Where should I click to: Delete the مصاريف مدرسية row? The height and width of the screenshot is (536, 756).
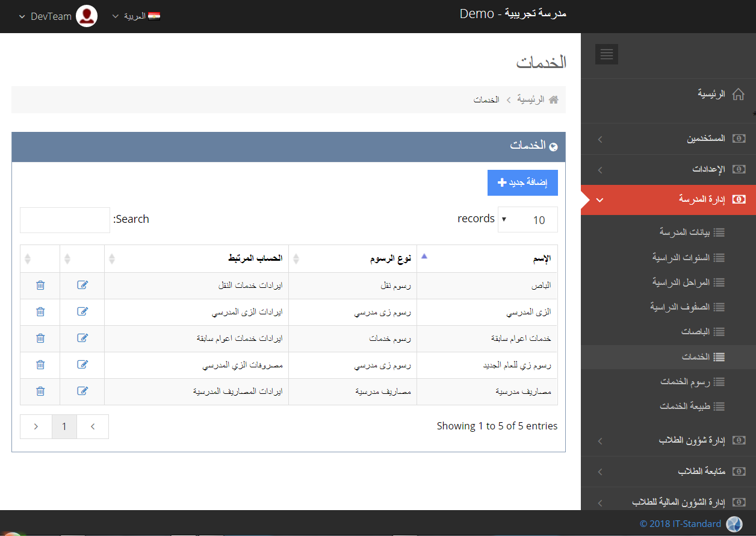pyautogui.click(x=40, y=391)
